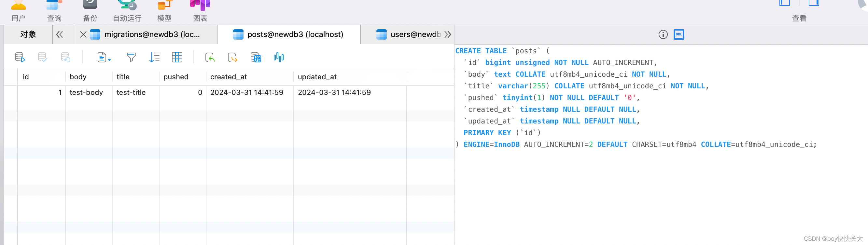Click the sort icon
The height and width of the screenshot is (245, 868).
point(154,57)
